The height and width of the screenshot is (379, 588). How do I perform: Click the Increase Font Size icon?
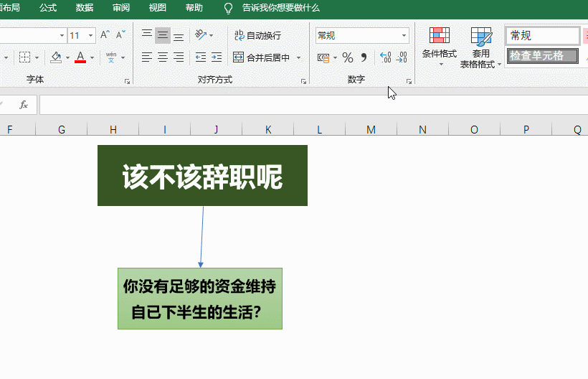(x=105, y=35)
